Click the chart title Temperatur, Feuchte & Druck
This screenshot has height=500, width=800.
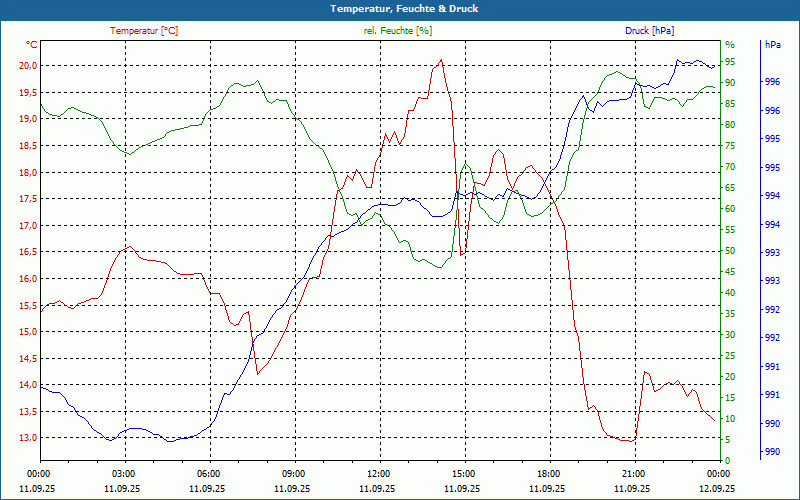click(404, 9)
